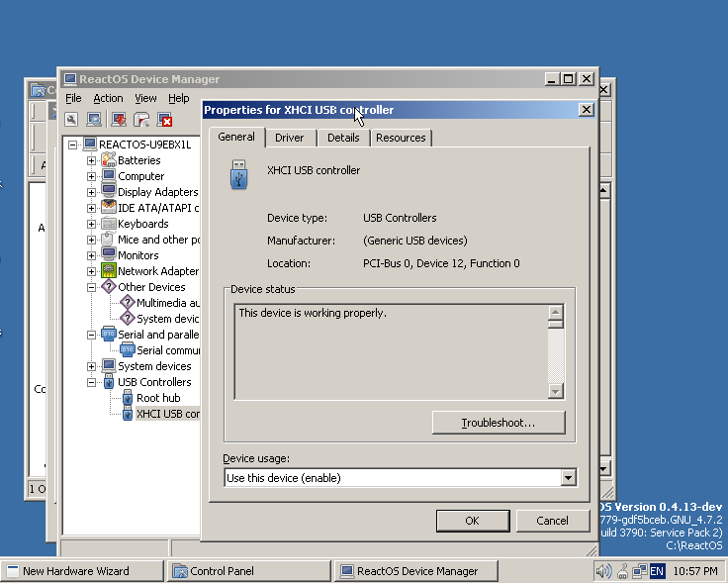This screenshot has width=728, height=583.
Task: Confirm with the OK button
Action: pos(473,521)
